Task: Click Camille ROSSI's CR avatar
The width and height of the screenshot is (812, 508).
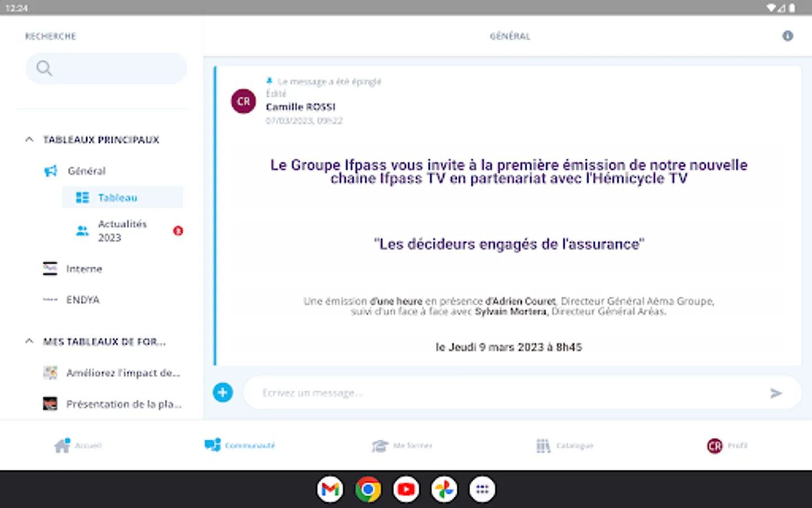Action: point(244,102)
